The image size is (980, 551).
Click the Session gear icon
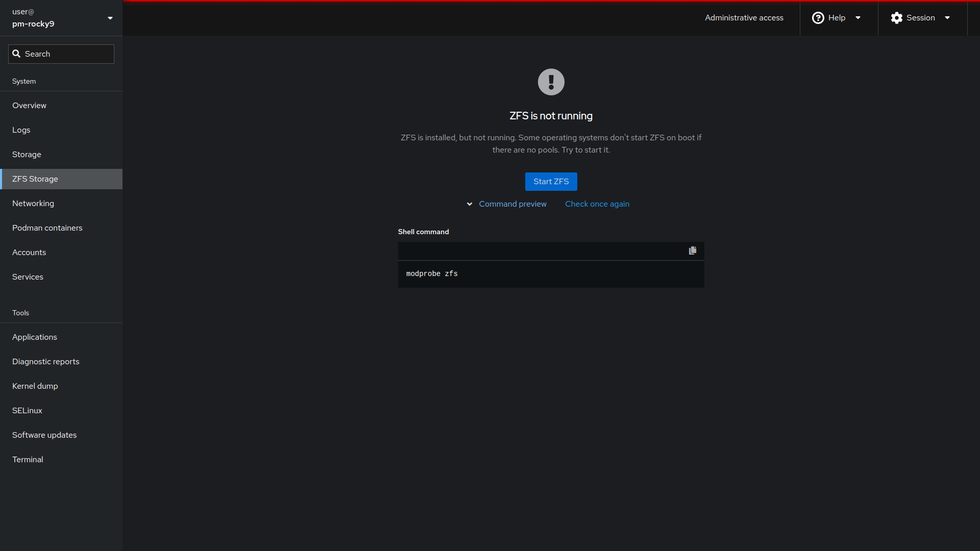[x=897, y=18]
